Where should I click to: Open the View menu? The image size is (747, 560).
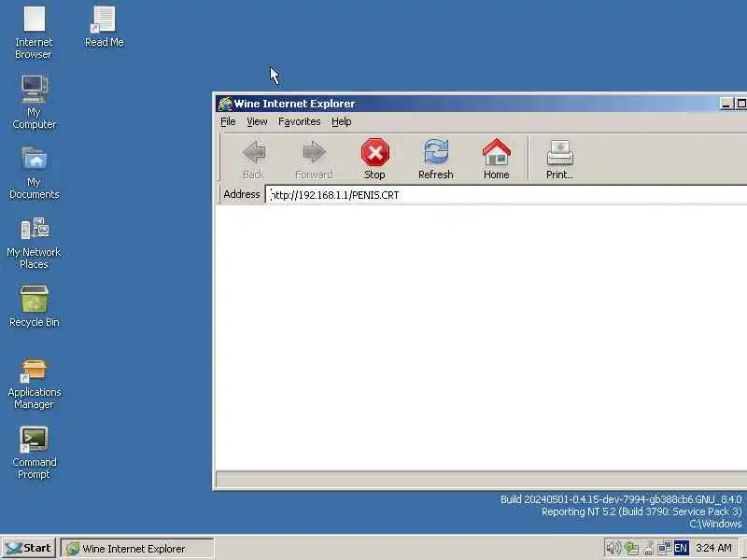click(257, 122)
